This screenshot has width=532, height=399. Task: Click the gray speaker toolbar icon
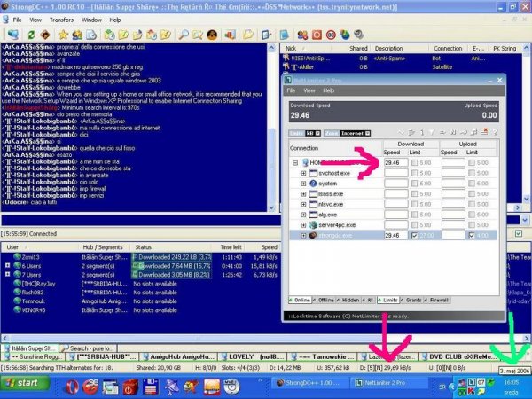point(358,35)
